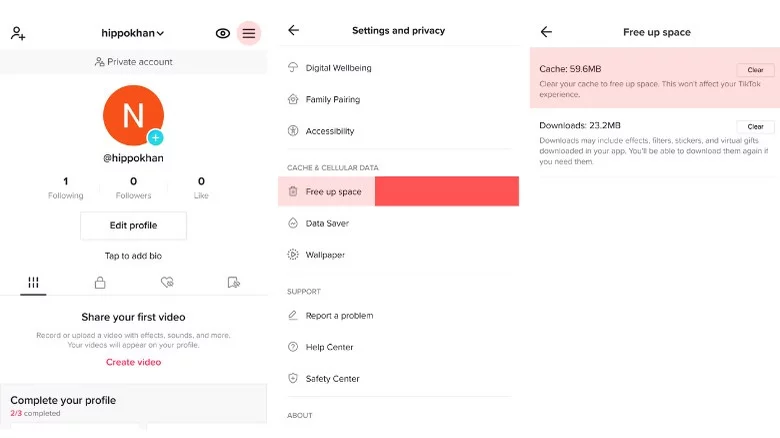Viewport: 780px width, 438px height.
Task: Go back from Free up space
Action: (x=546, y=32)
